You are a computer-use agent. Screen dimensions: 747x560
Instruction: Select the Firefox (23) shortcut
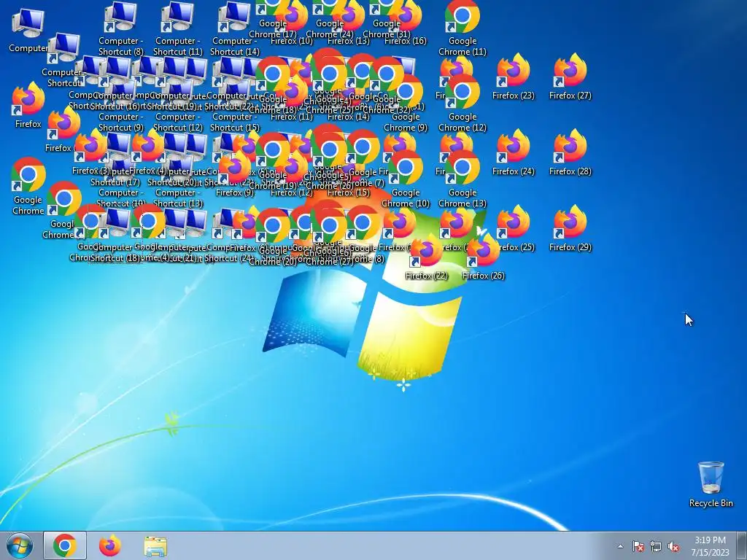point(513,77)
